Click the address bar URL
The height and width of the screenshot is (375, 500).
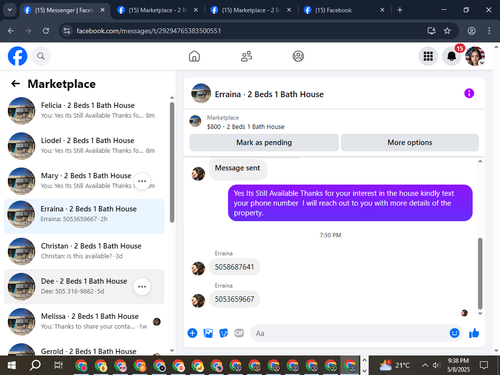tap(149, 31)
